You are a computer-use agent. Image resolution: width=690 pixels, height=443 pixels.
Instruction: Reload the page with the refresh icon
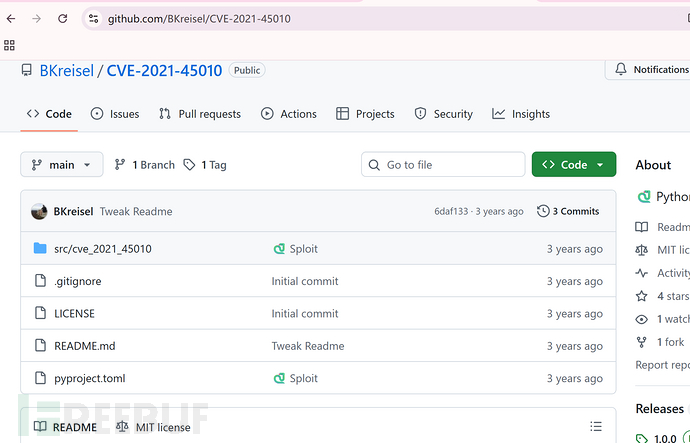coord(62,18)
